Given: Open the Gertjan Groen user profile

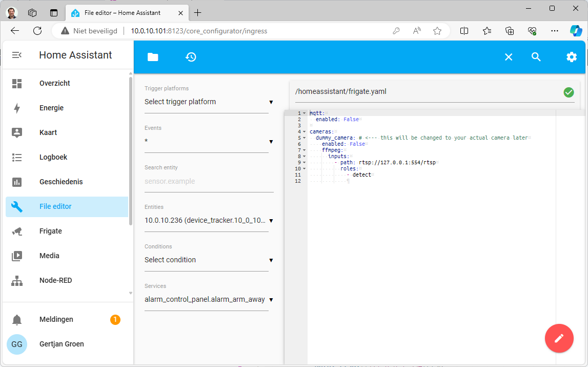Looking at the screenshot, I should click(62, 344).
